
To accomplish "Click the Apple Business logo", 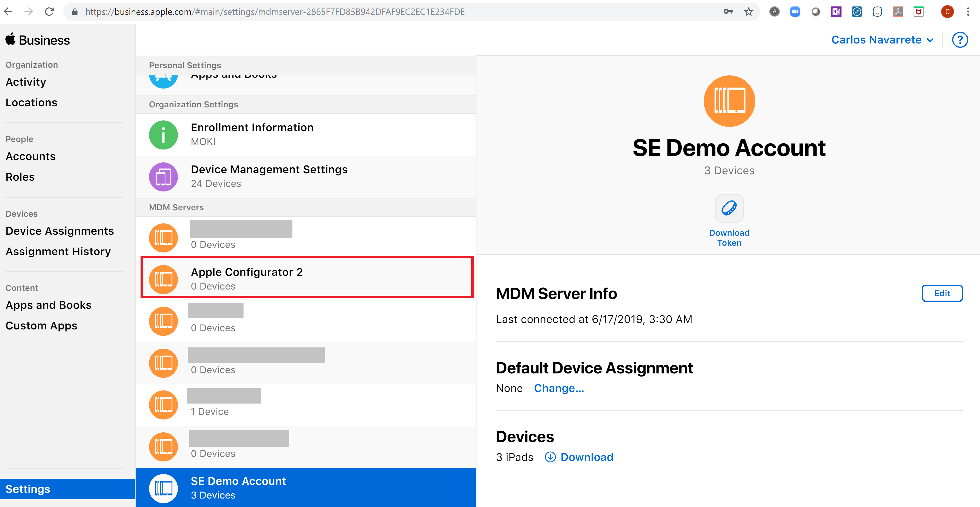I will (37, 40).
